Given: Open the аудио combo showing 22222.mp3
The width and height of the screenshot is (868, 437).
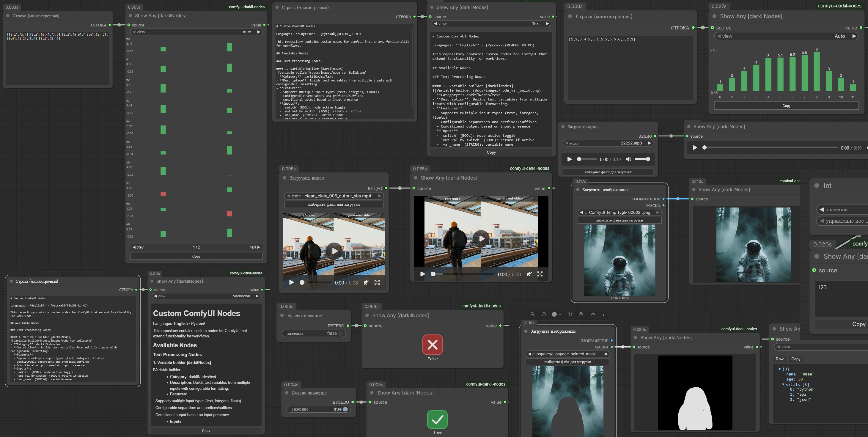Looking at the screenshot, I should (x=608, y=143).
